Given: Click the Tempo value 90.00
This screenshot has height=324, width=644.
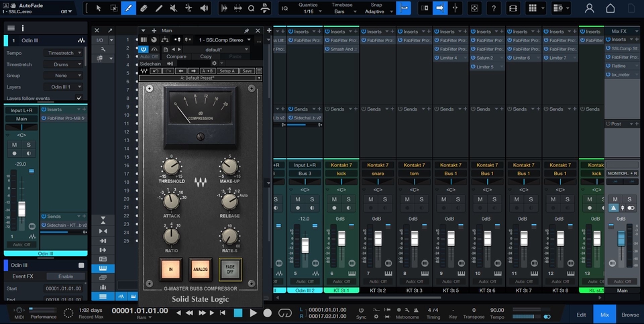Looking at the screenshot, I should click(497, 310).
